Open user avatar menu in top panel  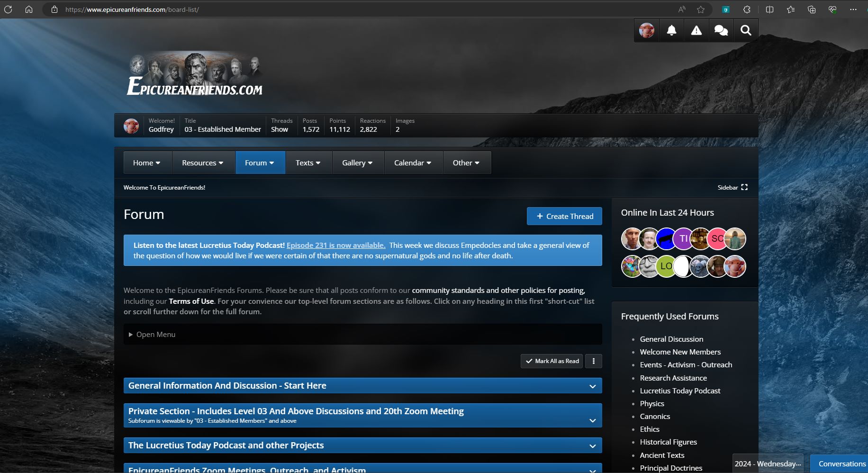(x=647, y=31)
